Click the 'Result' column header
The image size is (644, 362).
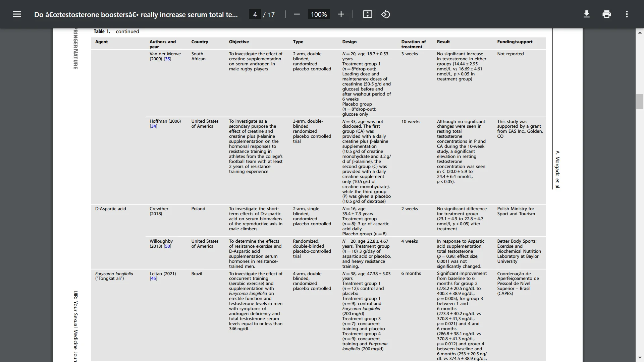click(443, 42)
